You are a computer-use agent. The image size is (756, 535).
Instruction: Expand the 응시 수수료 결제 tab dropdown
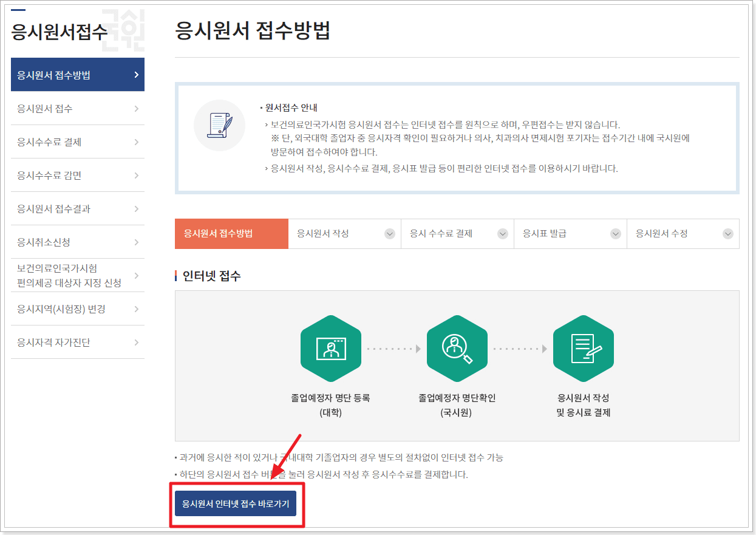502,233
